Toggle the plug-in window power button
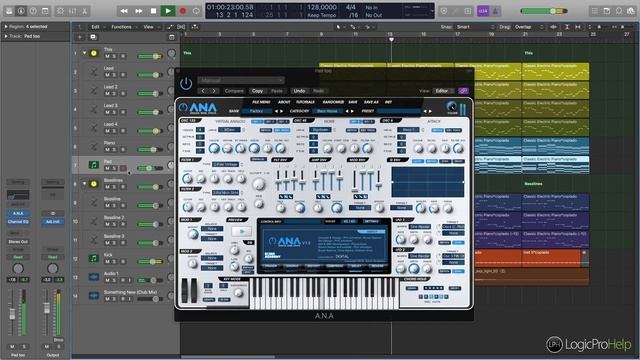This screenshot has height=360, width=640. coord(186,84)
